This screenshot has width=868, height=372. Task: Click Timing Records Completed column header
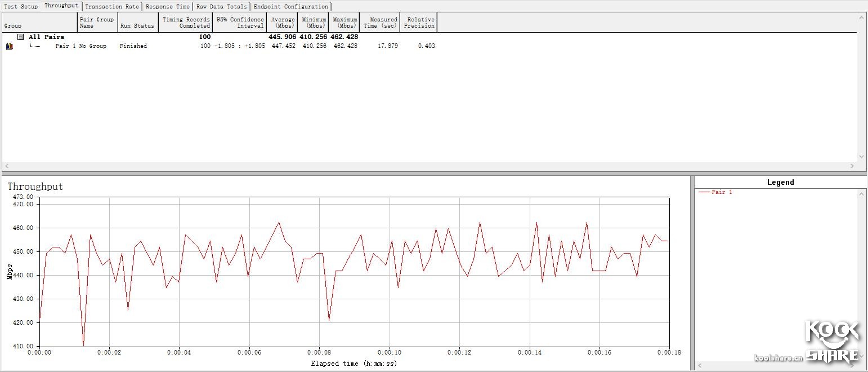click(x=186, y=23)
